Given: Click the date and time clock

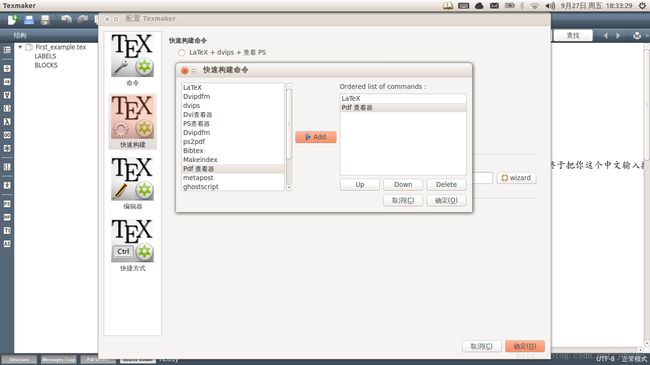Looking at the screenshot, I should pos(596,5).
